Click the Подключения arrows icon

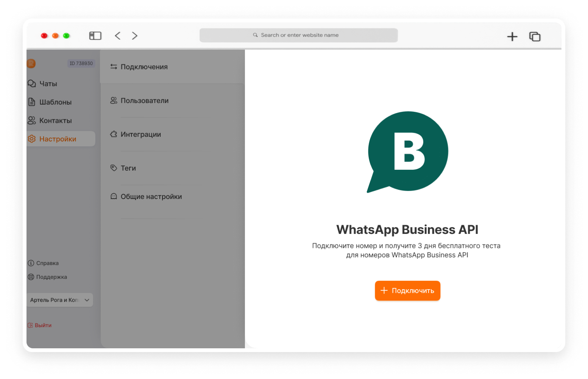click(114, 67)
